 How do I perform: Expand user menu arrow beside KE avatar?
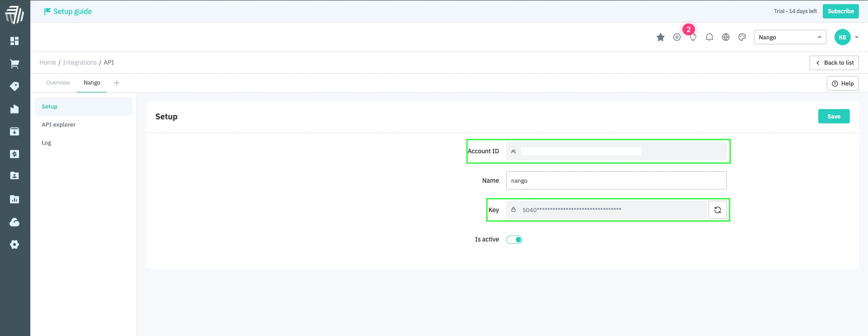(x=857, y=37)
